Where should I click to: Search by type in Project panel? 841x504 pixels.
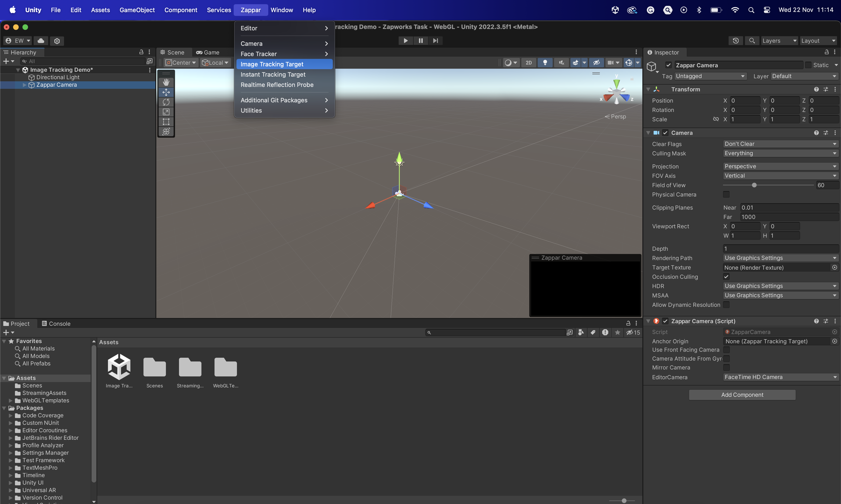pyautogui.click(x=581, y=332)
